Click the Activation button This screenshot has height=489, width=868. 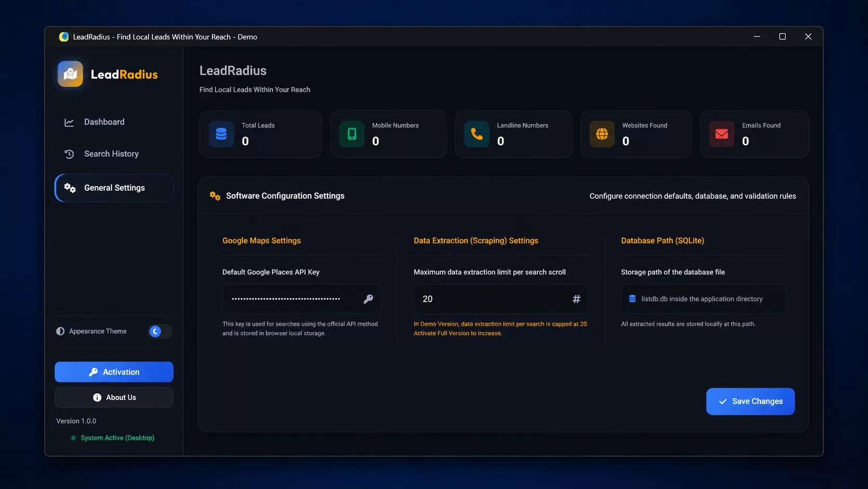point(114,372)
